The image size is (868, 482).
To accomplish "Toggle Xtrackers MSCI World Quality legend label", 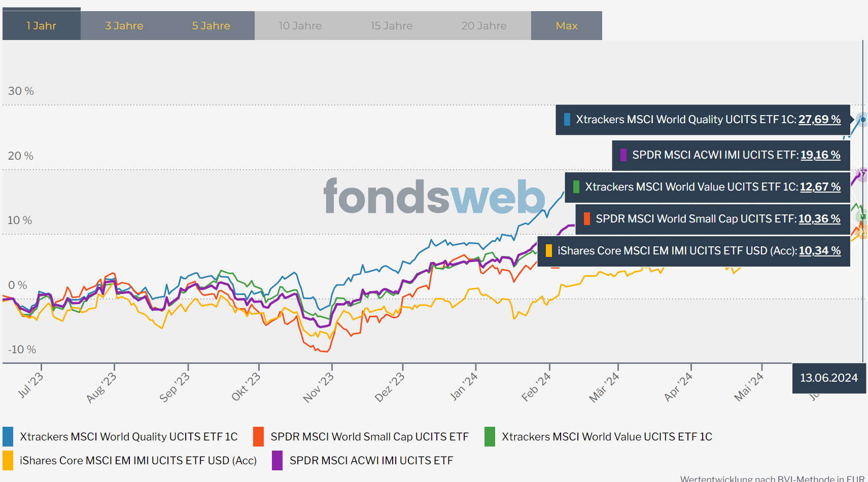I will (129, 436).
